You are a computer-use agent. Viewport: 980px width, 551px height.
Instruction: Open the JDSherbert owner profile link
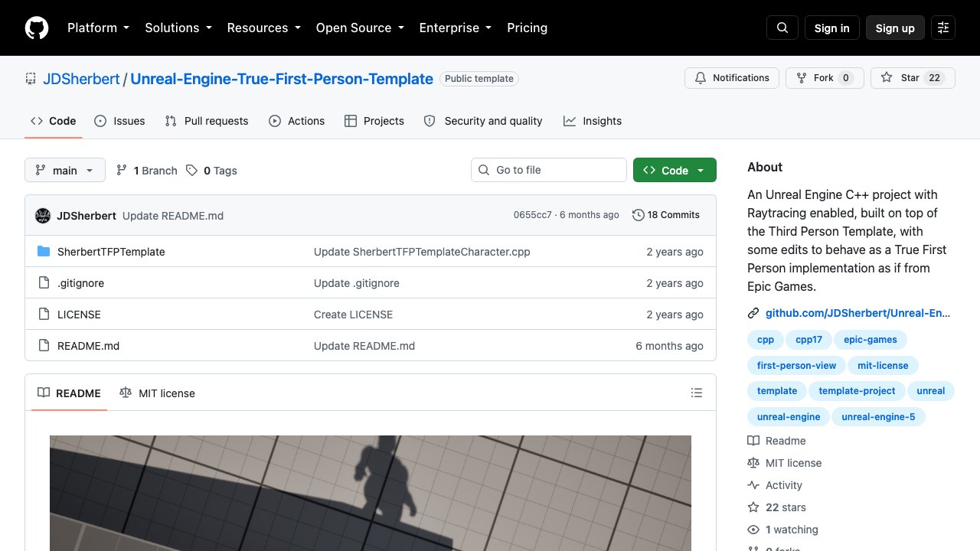[x=81, y=79]
